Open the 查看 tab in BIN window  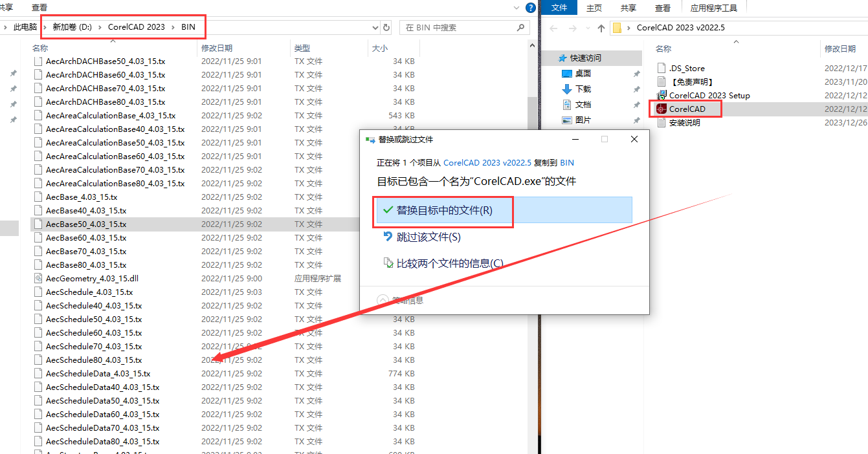[39, 7]
